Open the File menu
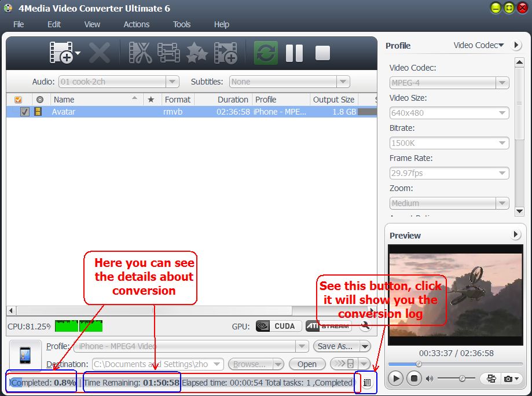The image size is (532, 396). click(19, 24)
